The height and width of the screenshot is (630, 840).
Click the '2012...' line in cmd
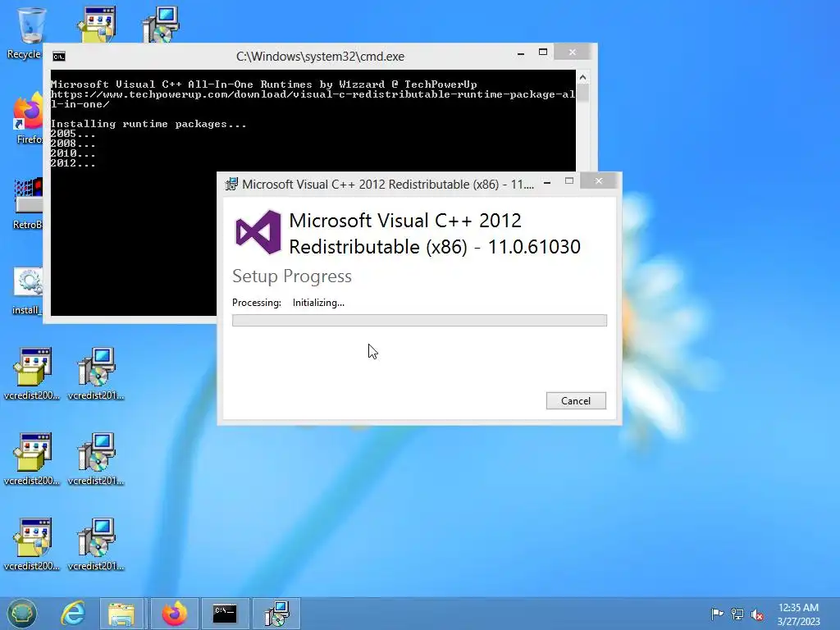(73, 163)
